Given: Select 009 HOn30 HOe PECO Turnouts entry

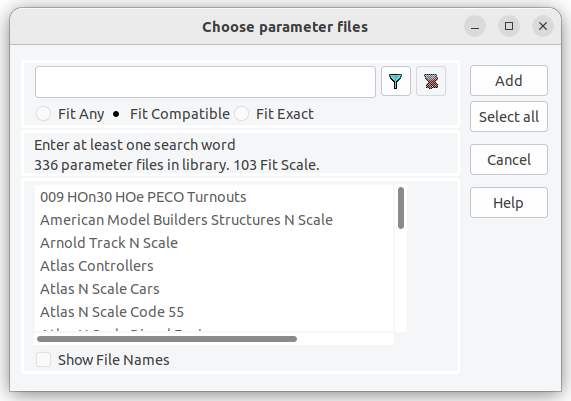Looking at the screenshot, I should point(214,197).
